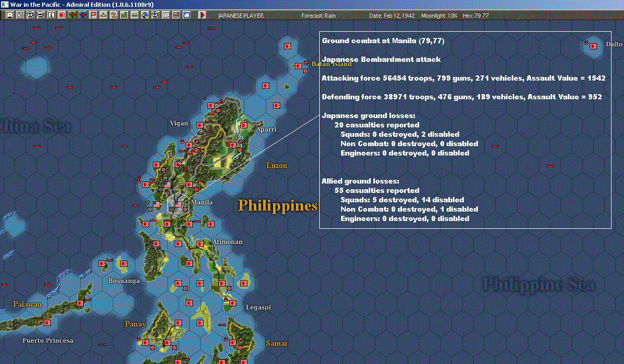The height and width of the screenshot is (364, 624).
Task: Click the brown striped bar toolbar icon
Action: point(176,15)
